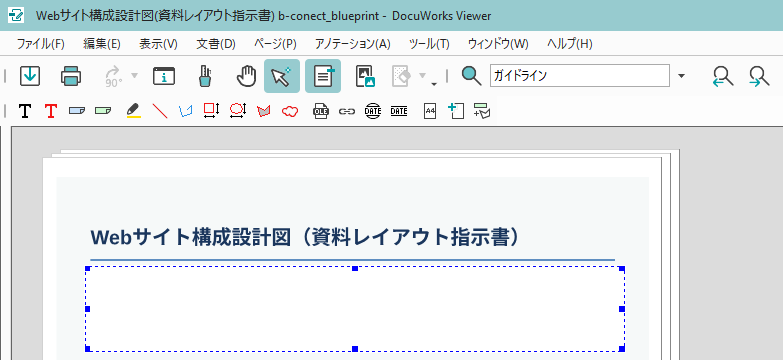Find the next search match
Image resolution: width=783 pixels, height=360 pixels.
tap(759, 76)
